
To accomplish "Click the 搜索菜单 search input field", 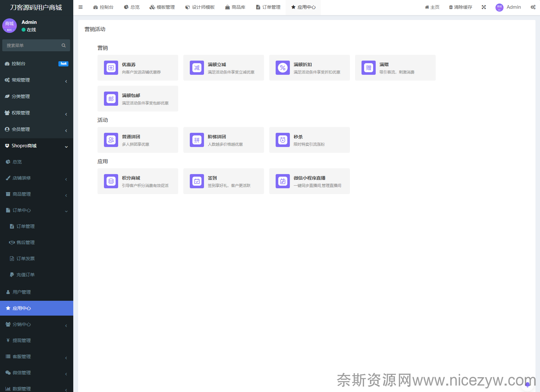I will [32, 45].
